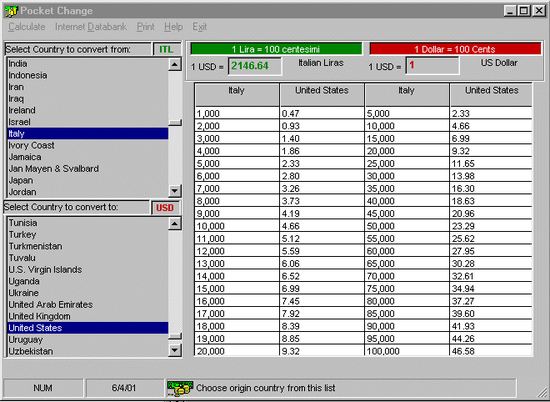Select Uzbekistan in the convert-to list
The image size is (550, 402).
point(88,351)
